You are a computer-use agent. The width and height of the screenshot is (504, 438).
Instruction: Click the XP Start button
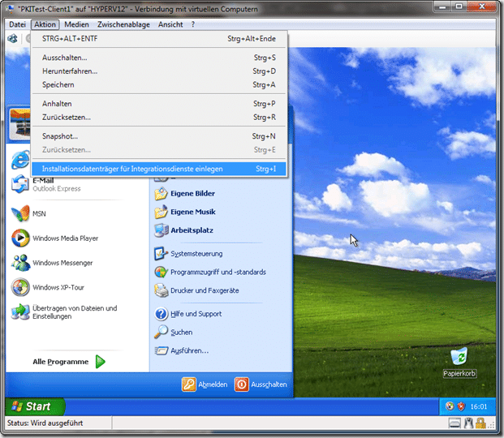(35, 406)
